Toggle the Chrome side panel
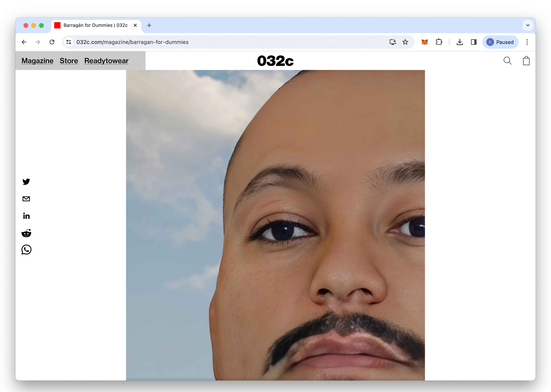The width and height of the screenshot is (551, 392). coord(473,42)
